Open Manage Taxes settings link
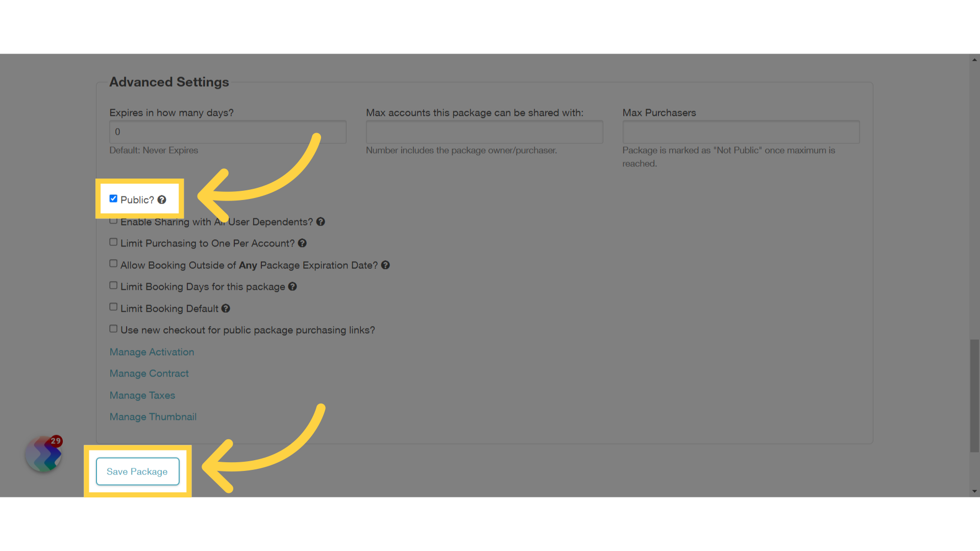 point(142,395)
